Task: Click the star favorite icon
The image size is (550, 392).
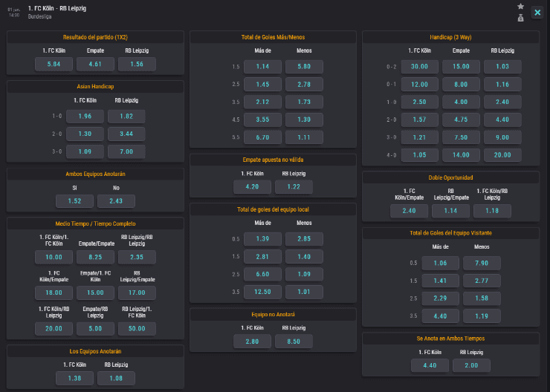Action: [x=520, y=7]
